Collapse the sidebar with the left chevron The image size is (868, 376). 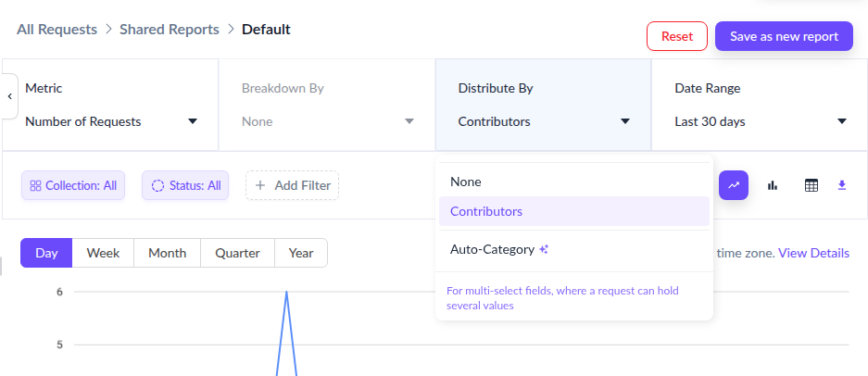tap(9, 96)
